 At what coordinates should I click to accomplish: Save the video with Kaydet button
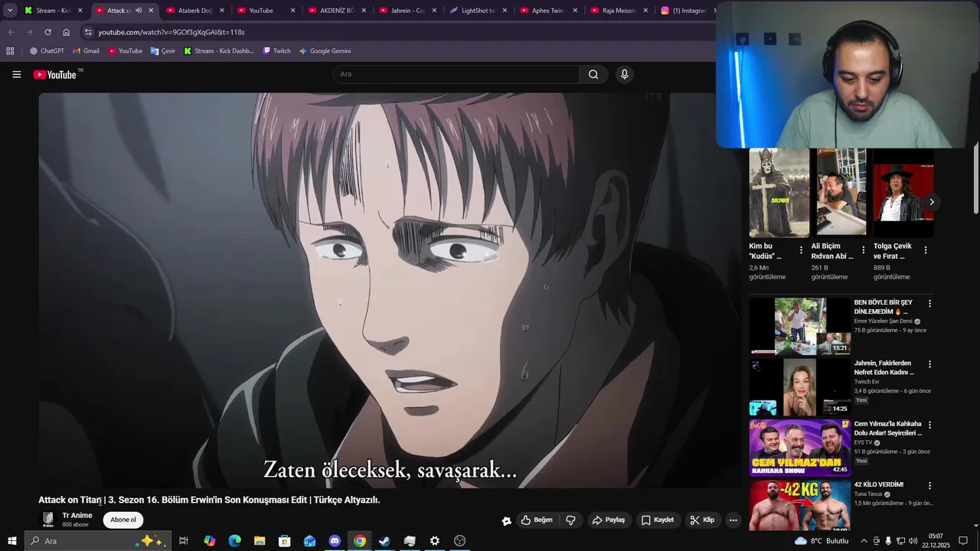point(658,520)
